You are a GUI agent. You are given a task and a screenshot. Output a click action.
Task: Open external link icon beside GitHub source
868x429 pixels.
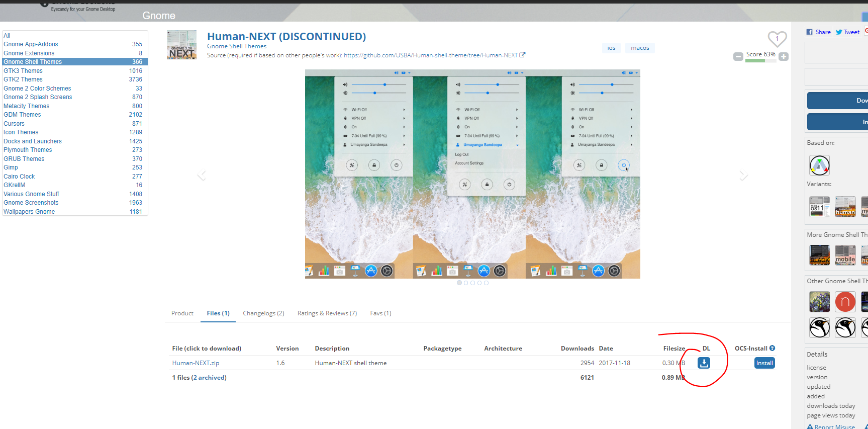point(522,55)
